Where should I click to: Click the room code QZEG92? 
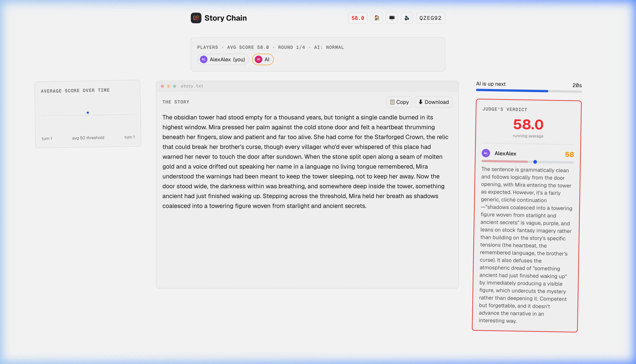click(x=430, y=18)
